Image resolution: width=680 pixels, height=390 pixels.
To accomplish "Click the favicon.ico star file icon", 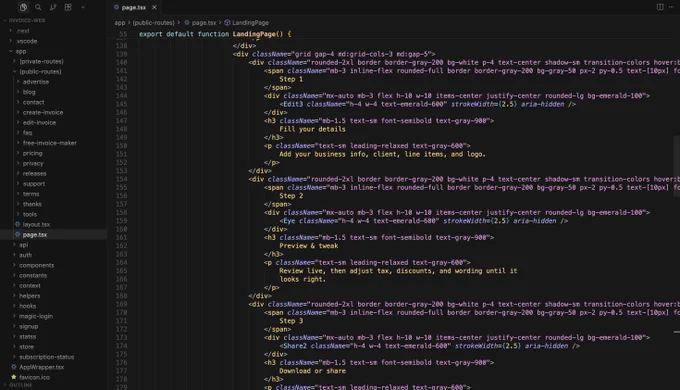I will [x=14, y=377].
